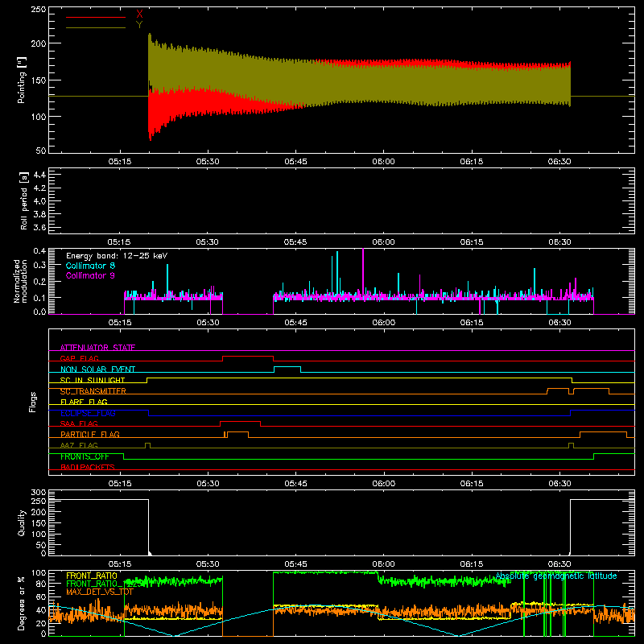
Task: Select the FRONTS_OFF flag label
Action: (x=85, y=456)
